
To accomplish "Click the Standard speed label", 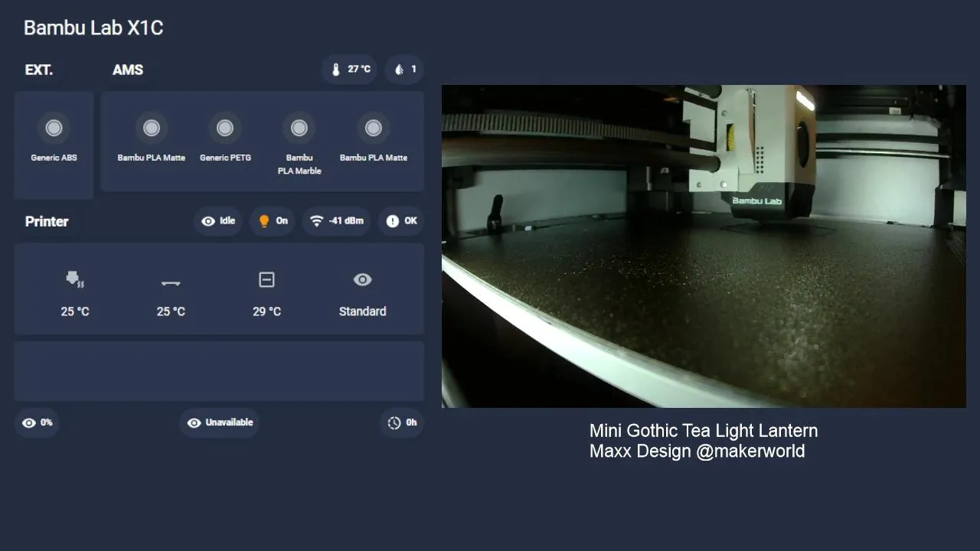I will (363, 311).
